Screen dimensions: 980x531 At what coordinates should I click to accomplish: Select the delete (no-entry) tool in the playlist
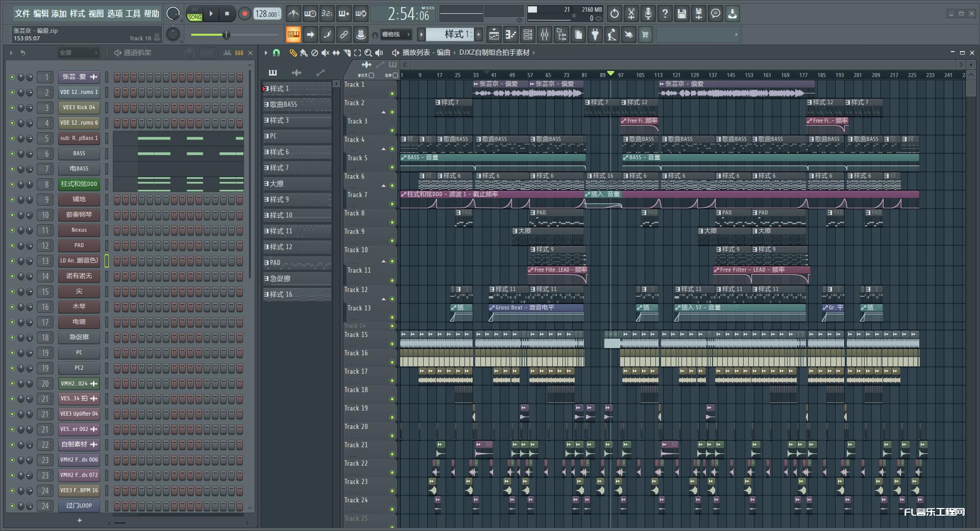point(314,53)
